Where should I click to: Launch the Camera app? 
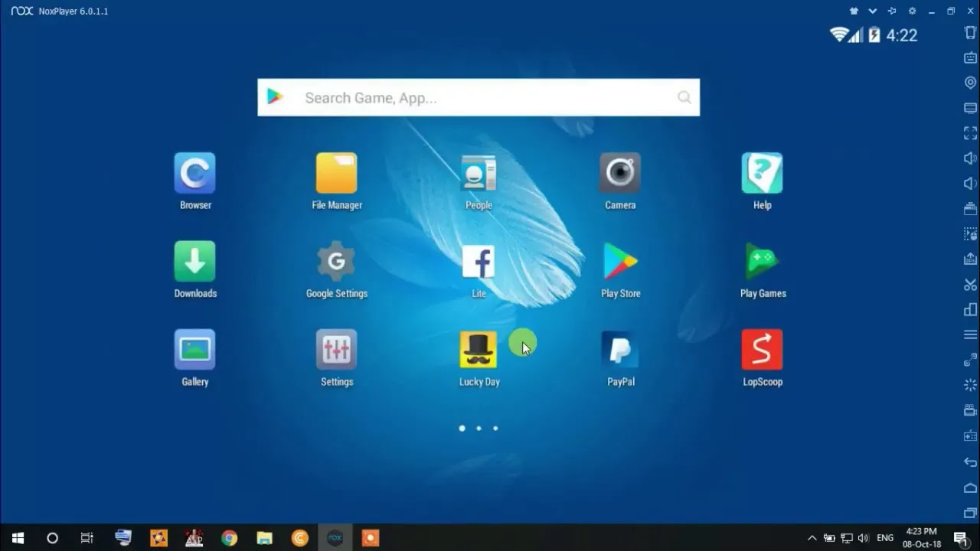click(x=620, y=173)
